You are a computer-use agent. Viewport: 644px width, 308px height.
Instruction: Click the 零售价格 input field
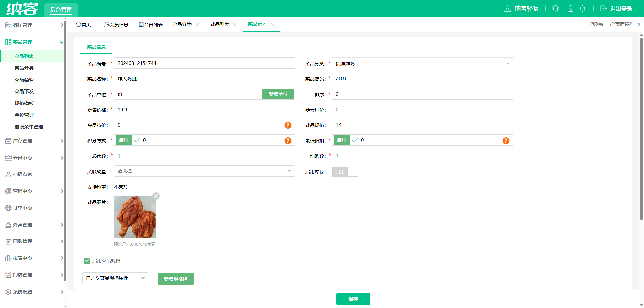pos(205,110)
